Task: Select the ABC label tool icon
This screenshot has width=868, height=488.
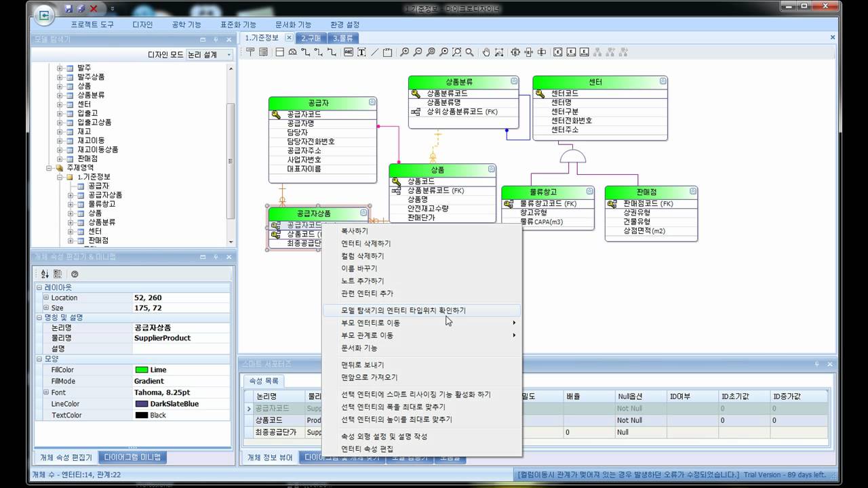Action: (x=348, y=52)
